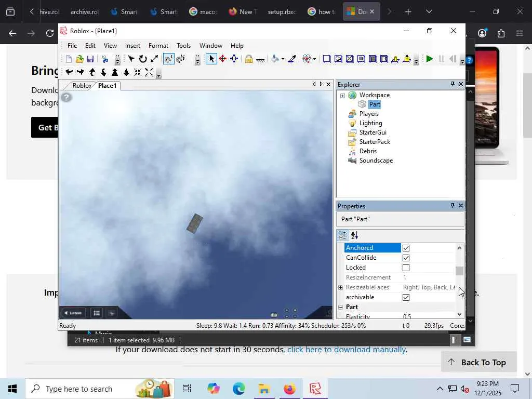Switch to the Roblox document tab
This screenshot has height=399, width=532.
(x=82, y=86)
